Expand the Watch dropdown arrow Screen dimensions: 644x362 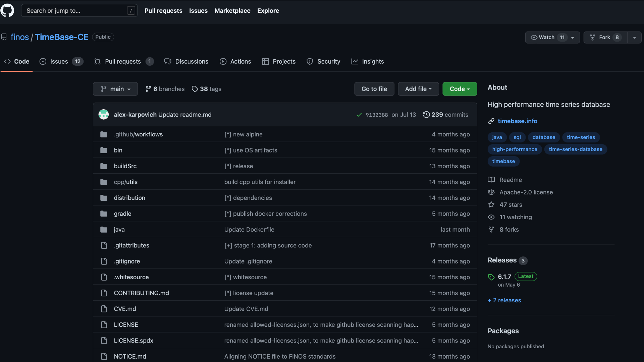(573, 38)
